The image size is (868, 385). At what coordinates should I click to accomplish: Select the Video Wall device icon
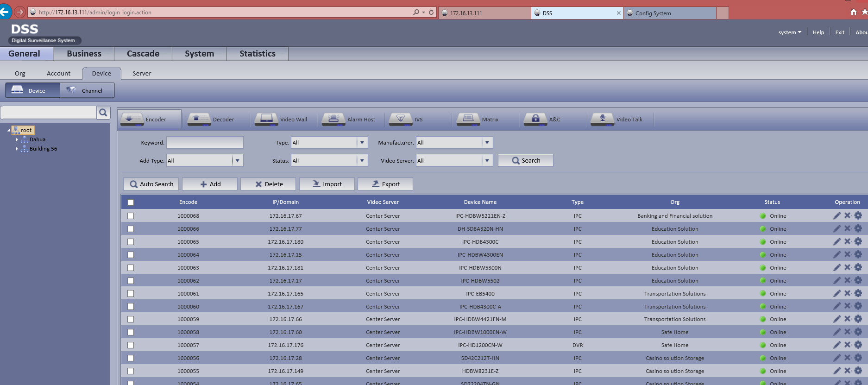coord(266,119)
